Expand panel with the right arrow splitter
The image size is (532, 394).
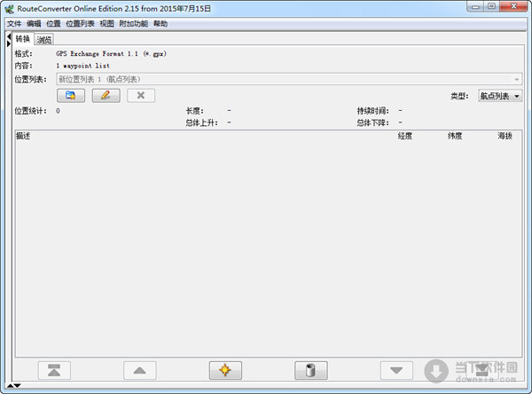[9, 43]
